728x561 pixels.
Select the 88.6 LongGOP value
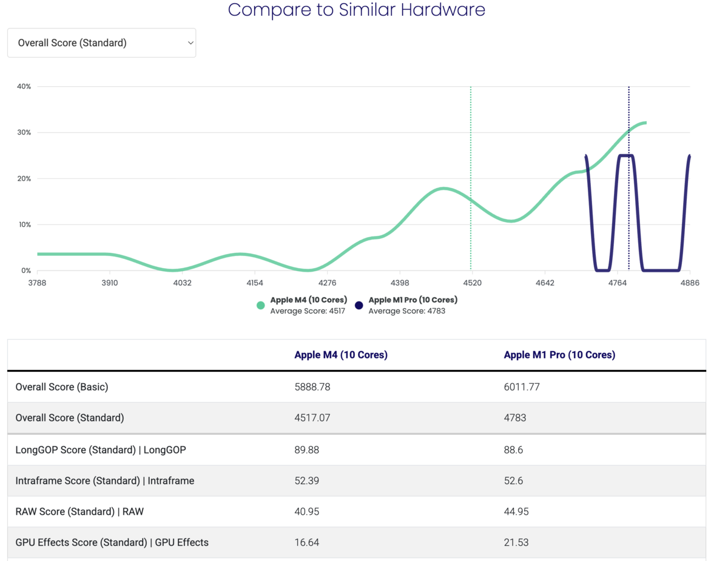[513, 450]
